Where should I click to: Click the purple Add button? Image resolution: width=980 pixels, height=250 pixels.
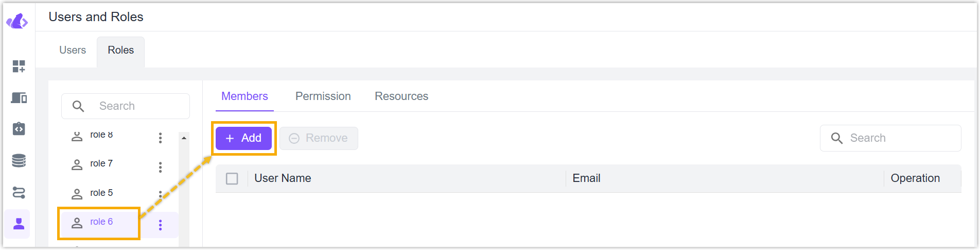click(243, 138)
